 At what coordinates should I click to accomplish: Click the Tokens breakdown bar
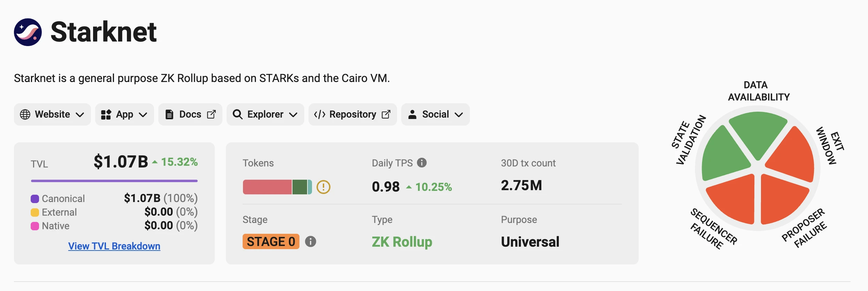point(277,187)
